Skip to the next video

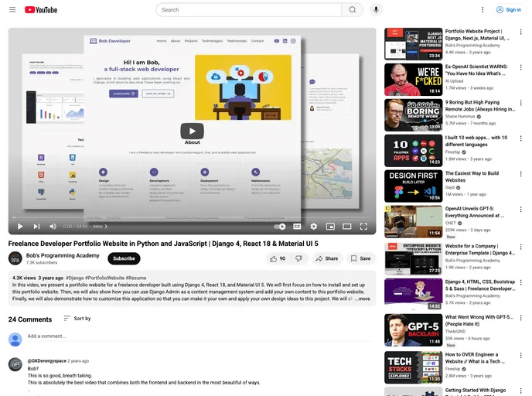click(x=36, y=227)
